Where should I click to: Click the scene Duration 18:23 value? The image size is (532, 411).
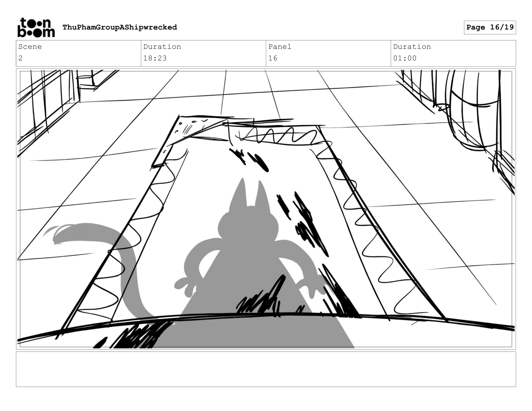pos(155,59)
